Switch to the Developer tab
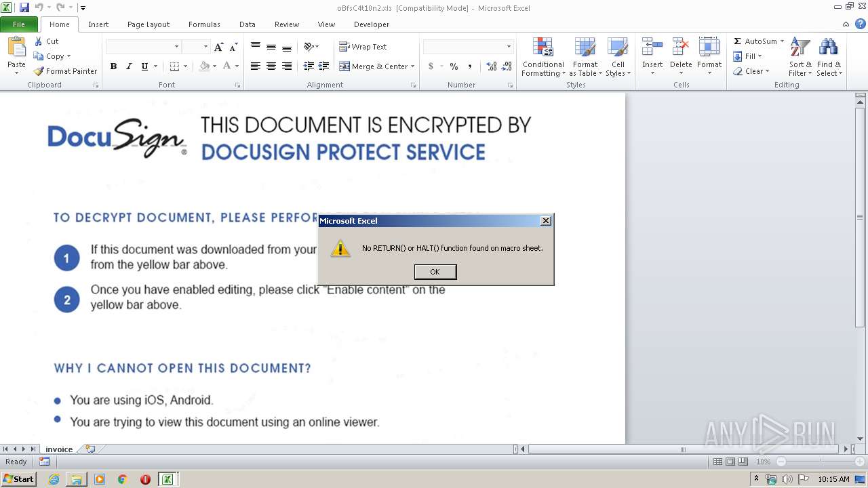Image resolution: width=868 pixels, height=488 pixels. point(372,24)
